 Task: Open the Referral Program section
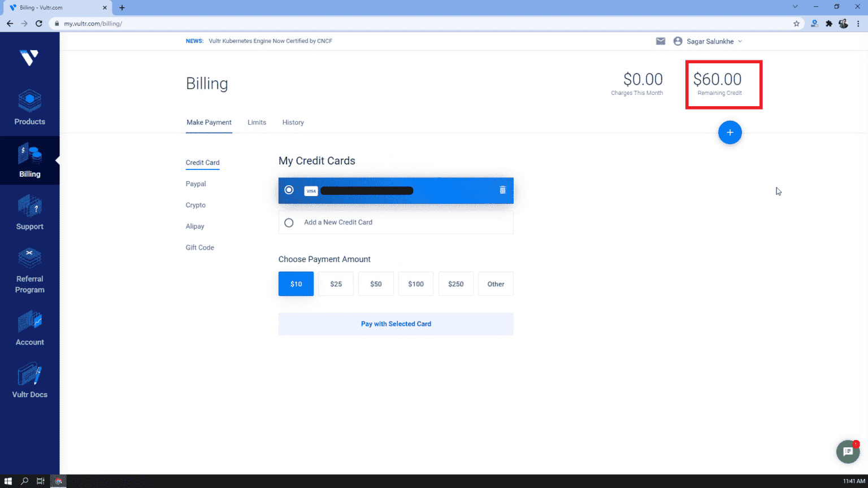(x=29, y=270)
